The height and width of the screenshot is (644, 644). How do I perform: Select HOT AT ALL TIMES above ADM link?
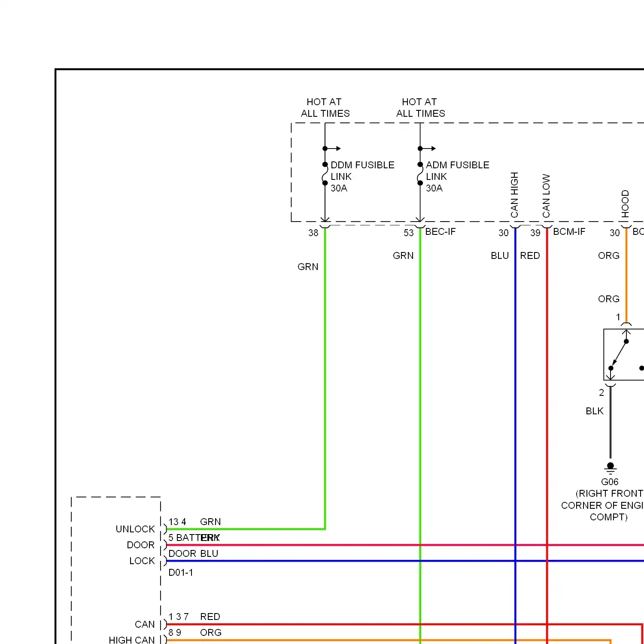[x=420, y=108]
